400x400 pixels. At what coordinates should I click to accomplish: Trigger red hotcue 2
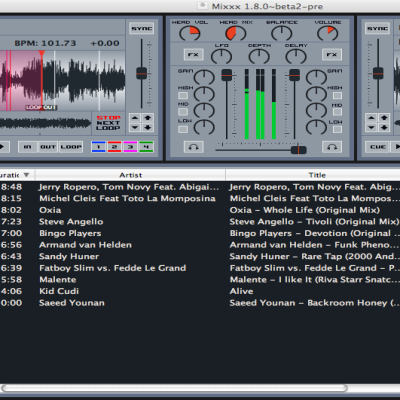tap(114, 147)
